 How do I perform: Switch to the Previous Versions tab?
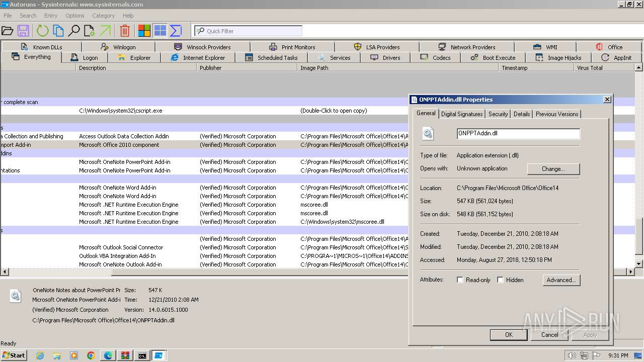coord(557,114)
